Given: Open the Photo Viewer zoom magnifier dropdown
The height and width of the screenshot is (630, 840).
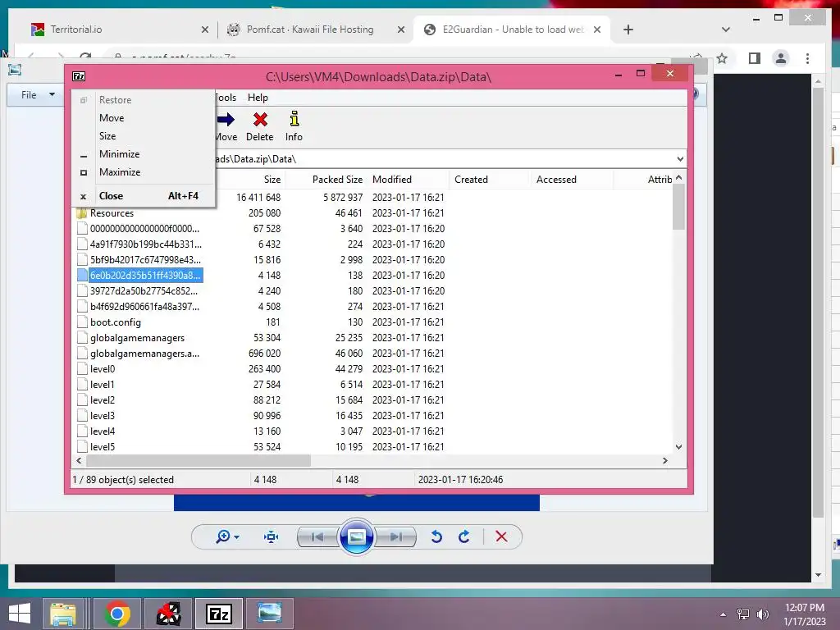Looking at the screenshot, I should point(227,536).
